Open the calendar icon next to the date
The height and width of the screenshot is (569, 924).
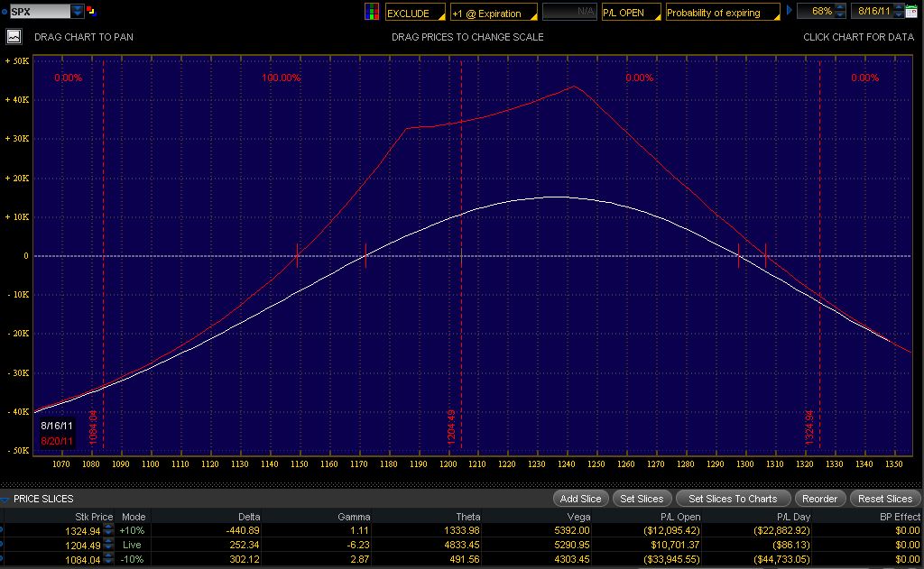pos(911,11)
